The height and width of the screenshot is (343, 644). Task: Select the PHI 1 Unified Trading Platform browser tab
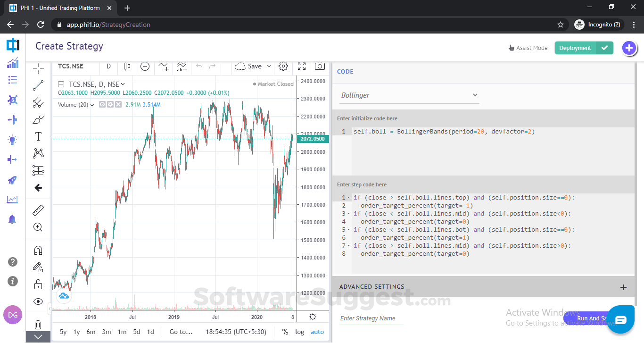(x=57, y=8)
